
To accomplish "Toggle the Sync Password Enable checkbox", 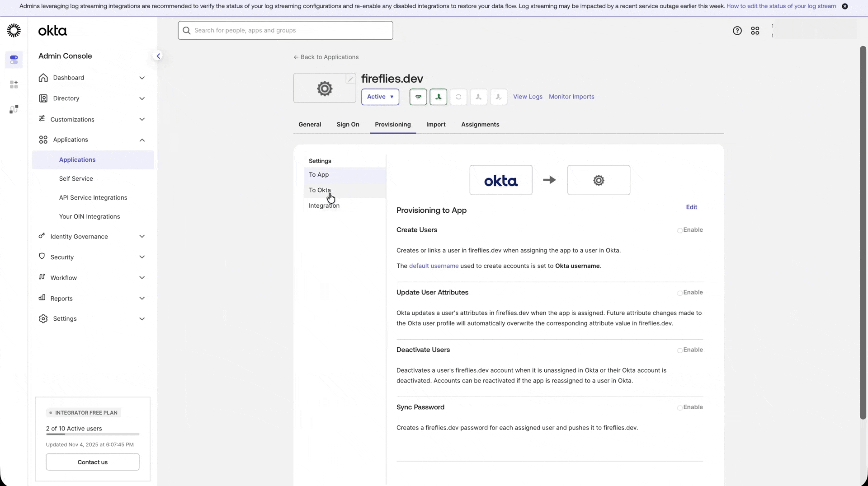I will point(679,408).
